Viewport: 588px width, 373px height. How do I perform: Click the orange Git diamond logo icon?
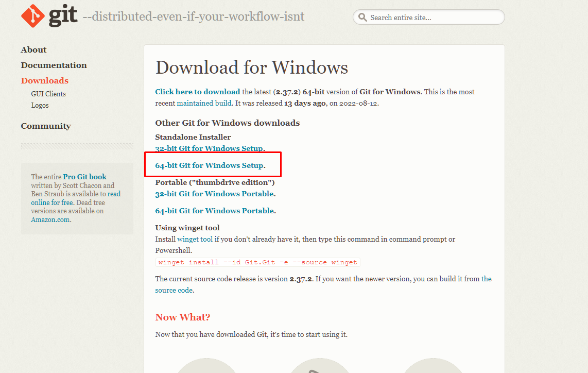33,16
